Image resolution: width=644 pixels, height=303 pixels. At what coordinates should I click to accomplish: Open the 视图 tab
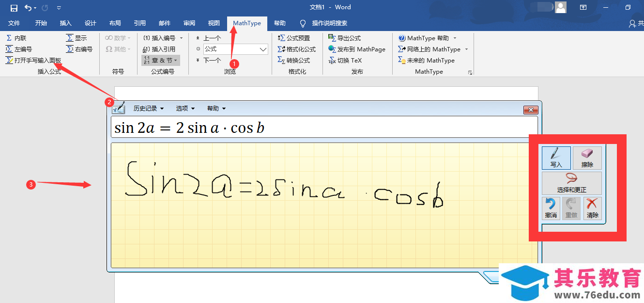[214, 23]
